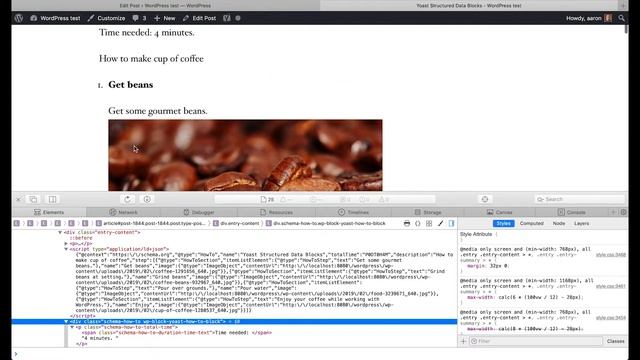Open Comments bubble showing 3
The width and height of the screenshot is (640, 360).
(x=139, y=18)
